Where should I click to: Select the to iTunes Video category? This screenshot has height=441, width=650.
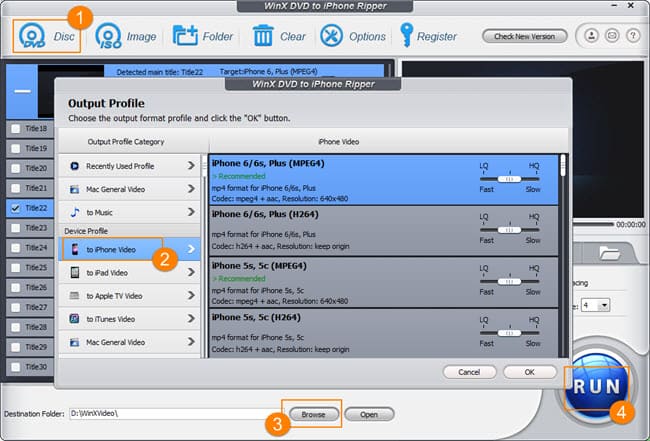(x=129, y=319)
